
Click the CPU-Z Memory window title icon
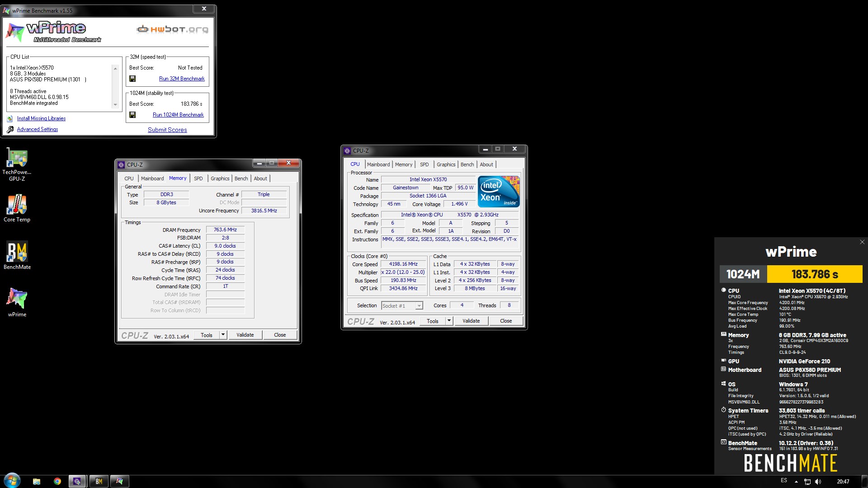click(x=121, y=165)
